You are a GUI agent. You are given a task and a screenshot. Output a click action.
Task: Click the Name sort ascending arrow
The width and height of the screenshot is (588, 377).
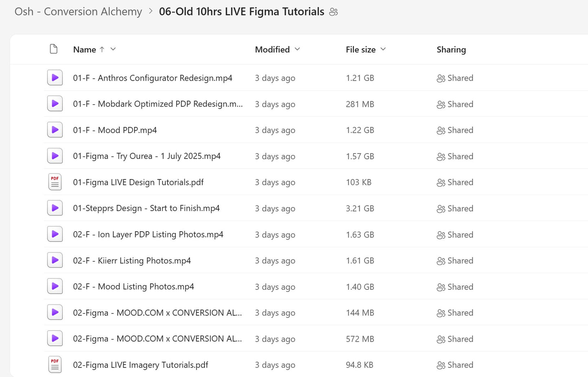(x=102, y=49)
